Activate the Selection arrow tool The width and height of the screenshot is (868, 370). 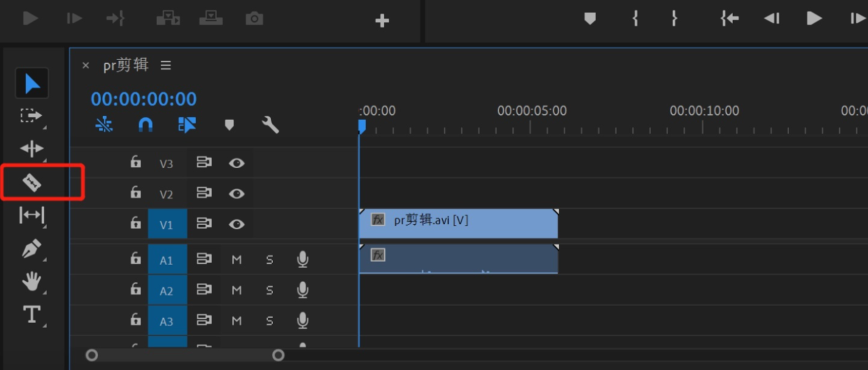click(32, 83)
